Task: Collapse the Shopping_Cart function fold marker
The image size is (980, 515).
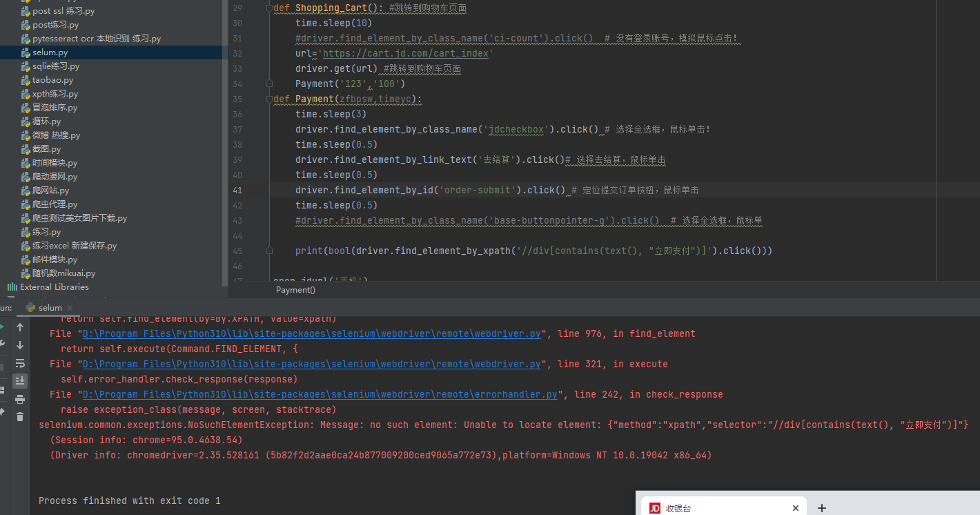Action: coord(269,8)
